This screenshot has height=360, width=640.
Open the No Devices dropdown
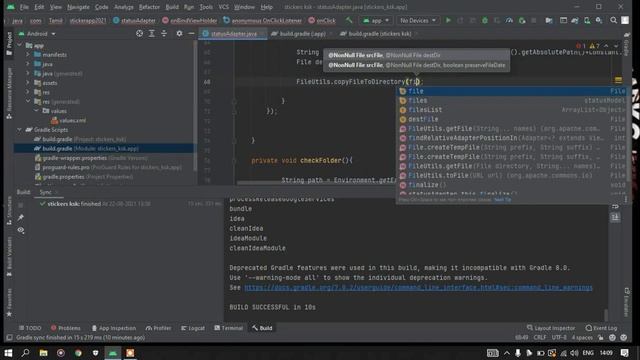(418, 20)
